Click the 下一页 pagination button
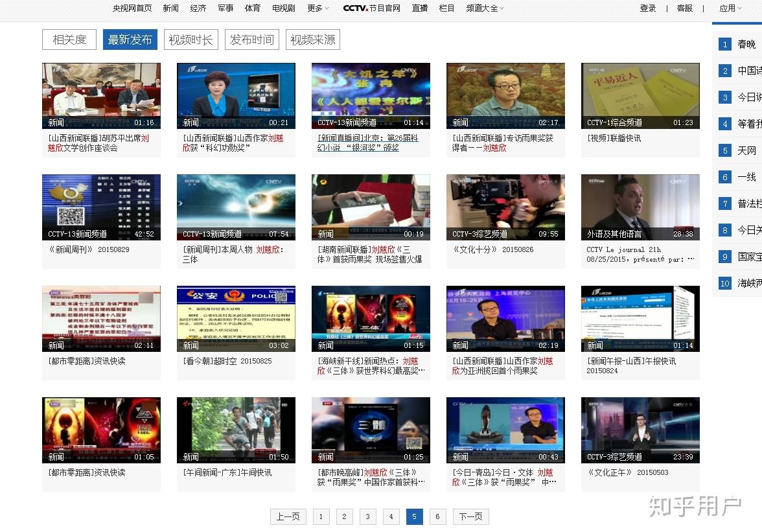 pyautogui.click(x=470, y=516)
